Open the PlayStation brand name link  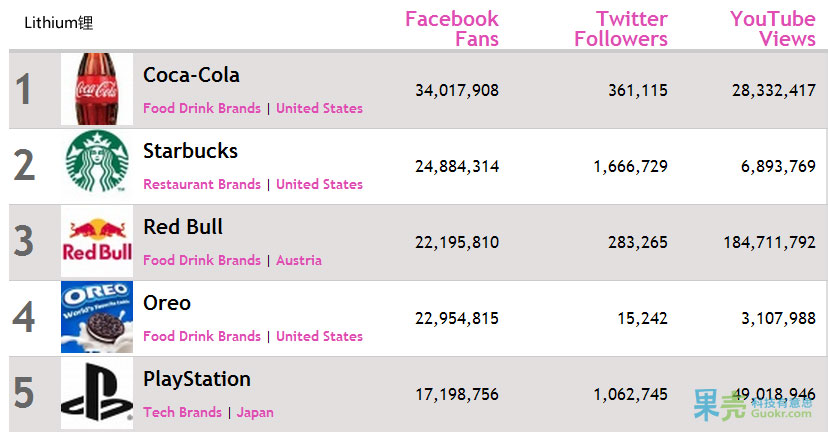tap(197, 379)
